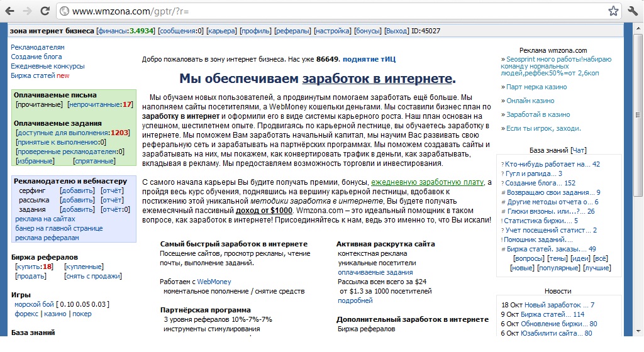
Task: Click the scrollbar down arrow
Action: pos(639,331)
